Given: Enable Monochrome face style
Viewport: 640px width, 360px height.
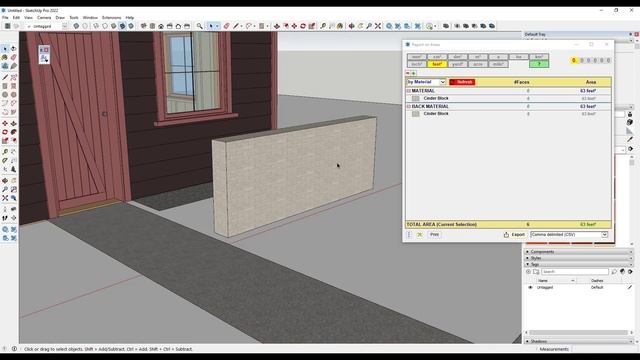Looking at the screenshot, I should tap(131, 26).
